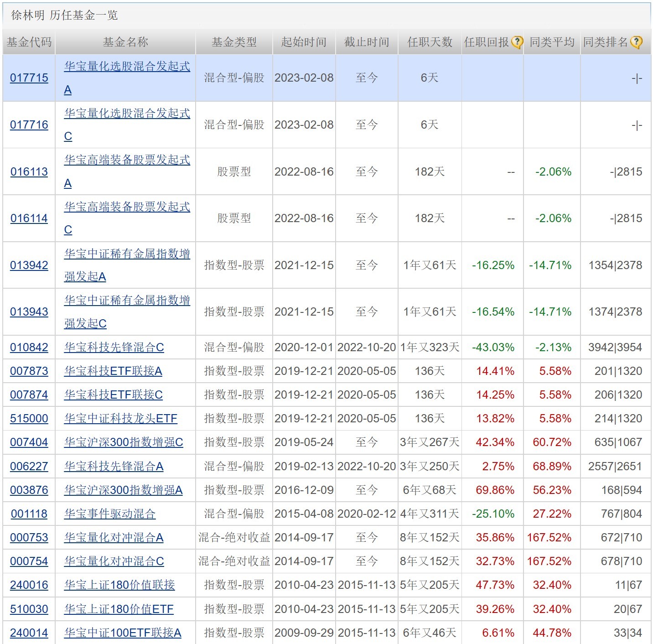Viewport: 653px width, 644px height.
Task: Open fund code link 000754
Action: (29, 561)
